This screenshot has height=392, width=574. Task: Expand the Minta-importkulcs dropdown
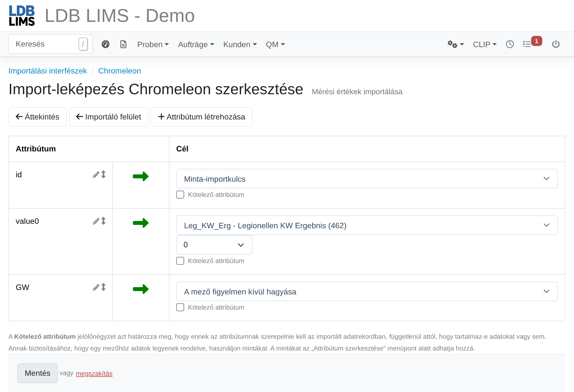pos(367,179)
